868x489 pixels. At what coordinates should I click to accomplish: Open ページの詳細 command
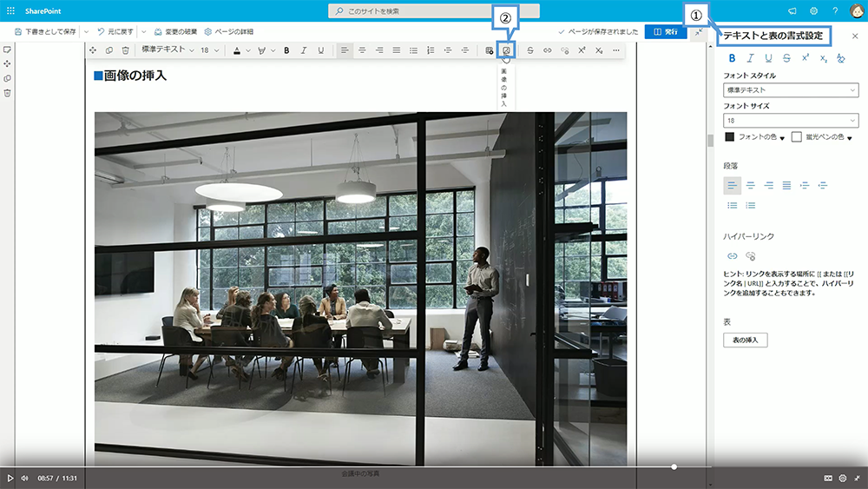click(228, 32)
